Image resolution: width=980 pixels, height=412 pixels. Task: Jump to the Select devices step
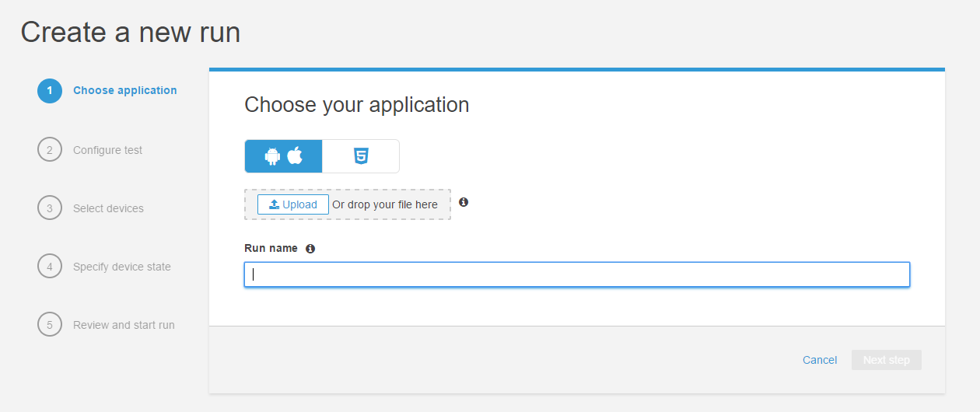click(x=108, y=208)
